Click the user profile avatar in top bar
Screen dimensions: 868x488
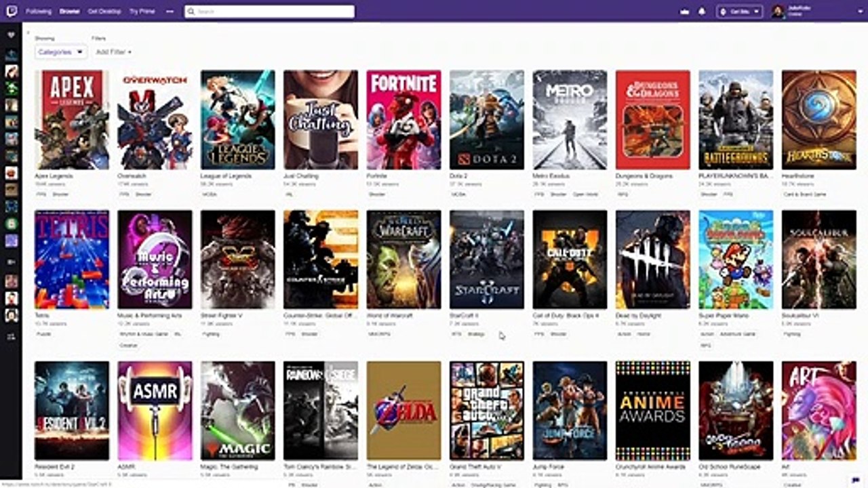tap(778, 12)
